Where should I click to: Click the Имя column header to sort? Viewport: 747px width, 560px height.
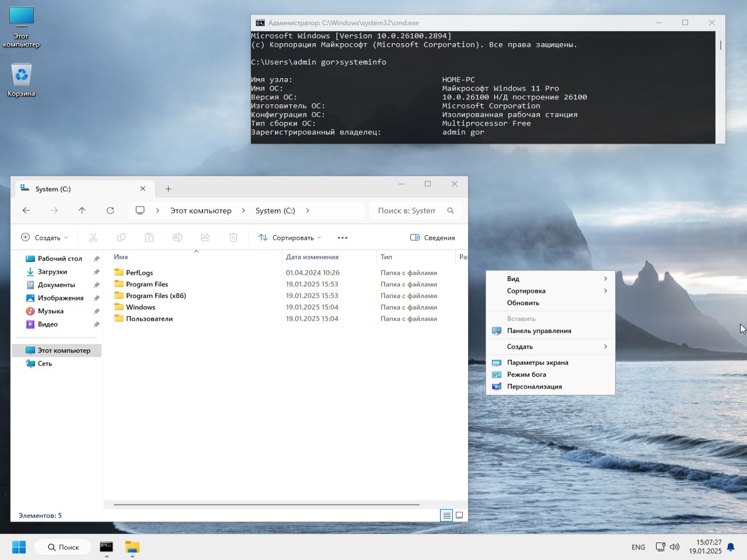tap(121, 257)
